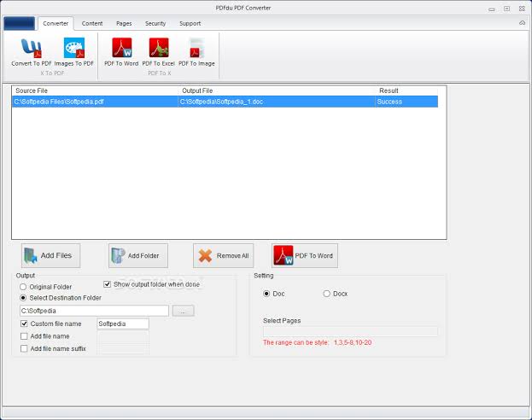Screen dimensions: 532x420
Task: Click the Success result cell
Action: pos(406,102)
